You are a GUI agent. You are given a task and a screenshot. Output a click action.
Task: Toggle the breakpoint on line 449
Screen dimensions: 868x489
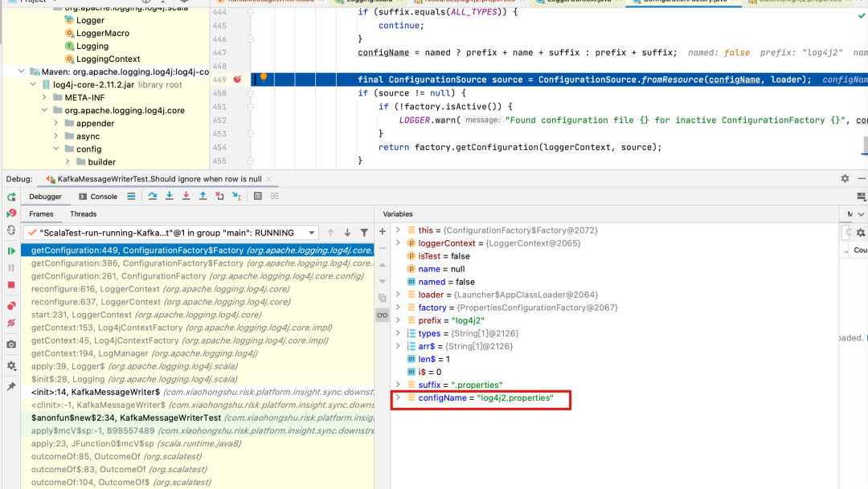[x=237, y=79]
